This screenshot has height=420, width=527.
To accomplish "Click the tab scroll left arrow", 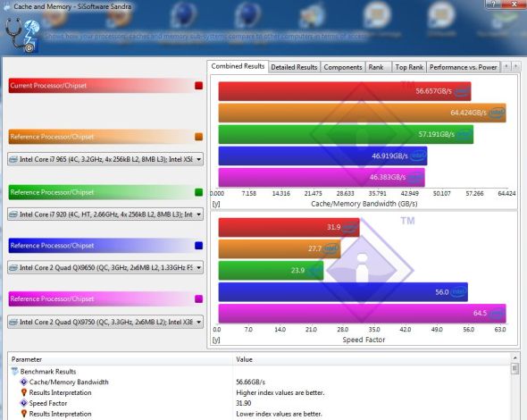I will (x=506, y=67).
